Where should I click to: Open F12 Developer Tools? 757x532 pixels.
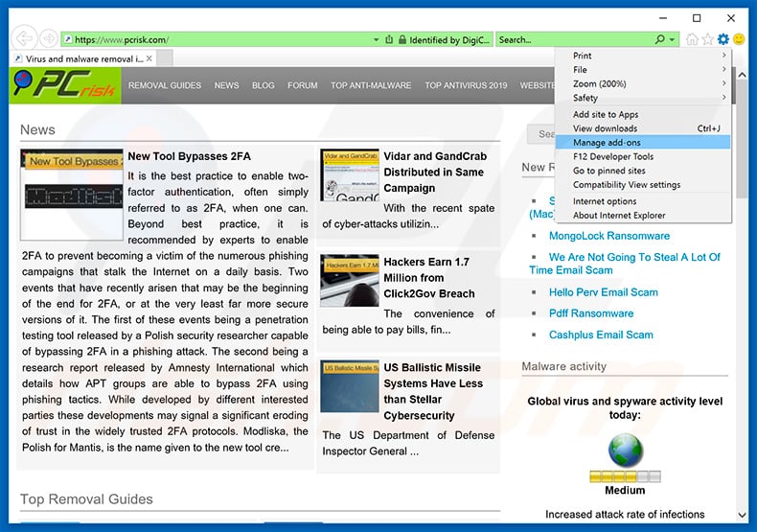[x=643, y=156]
